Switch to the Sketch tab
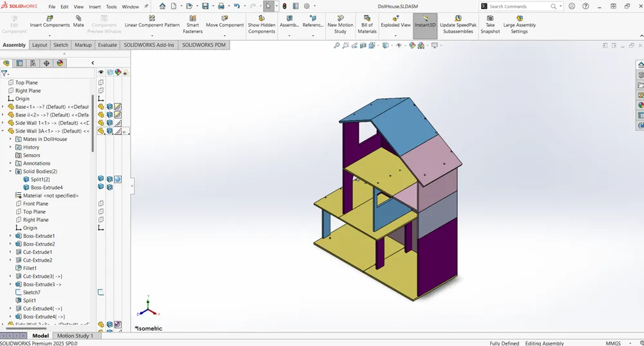The width and height of the screenshot is (644, 346). (61, 45)
